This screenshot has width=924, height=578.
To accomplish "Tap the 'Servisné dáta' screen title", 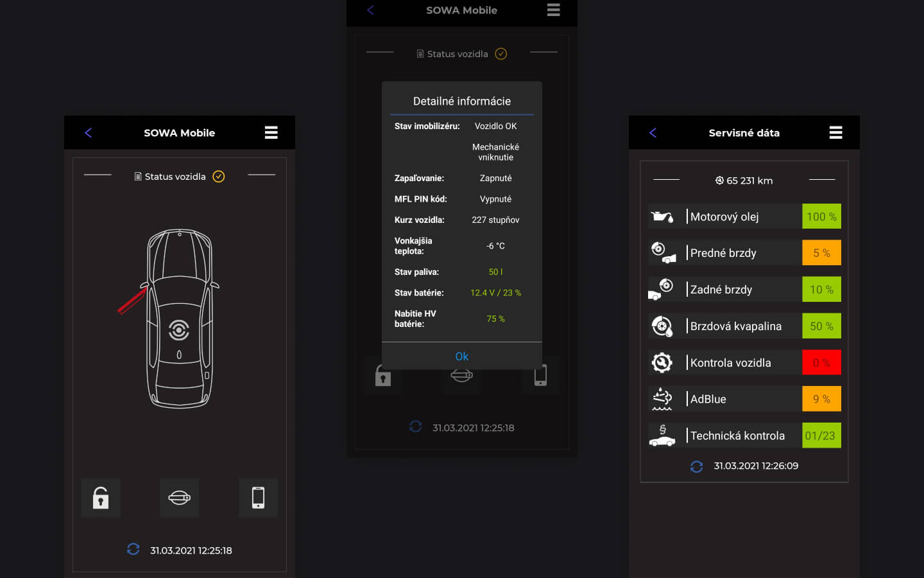I will coord(744,133).
